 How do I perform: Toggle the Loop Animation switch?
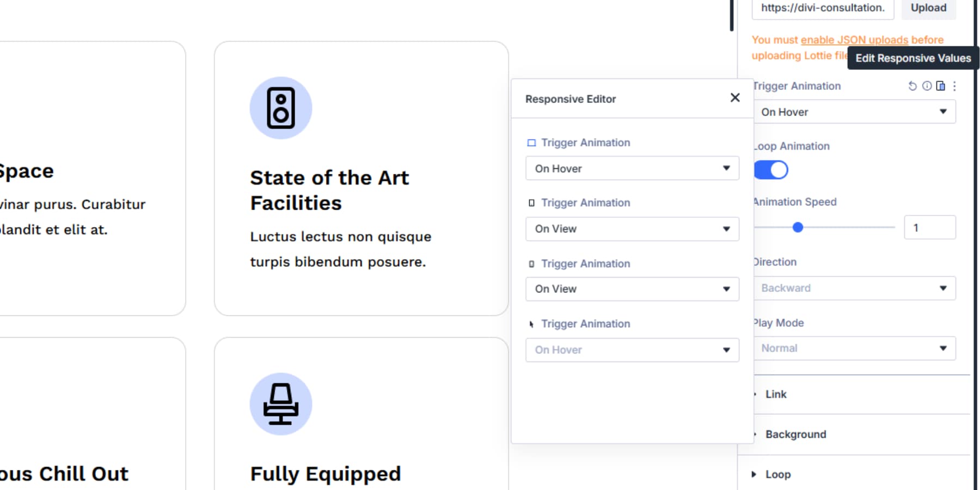771,170
